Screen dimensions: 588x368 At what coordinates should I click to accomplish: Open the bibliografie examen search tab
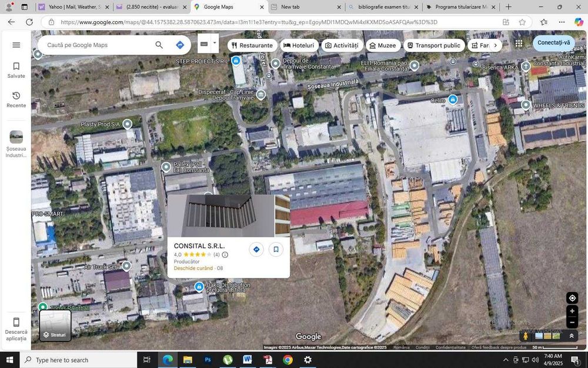pos(383,6)
